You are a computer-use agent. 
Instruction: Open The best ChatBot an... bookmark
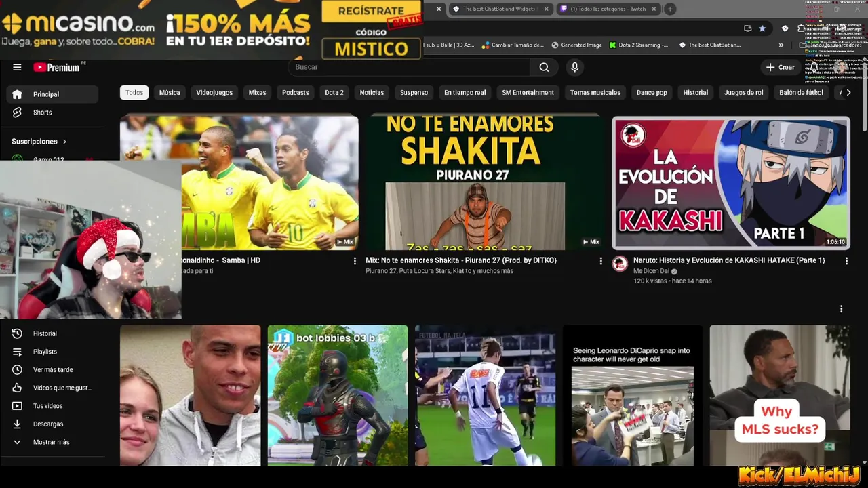click(x=709, y=45)
